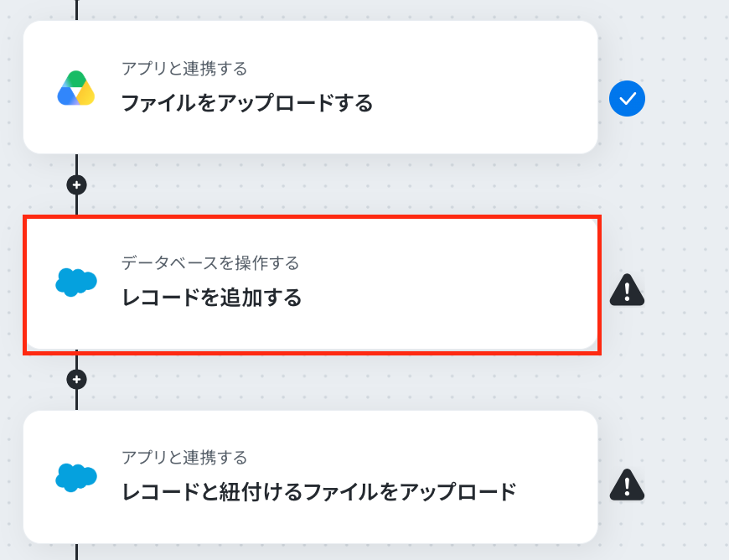Click the connector line below the last card
This screenshot has height=560, width=729.
(x=77, y=552)
